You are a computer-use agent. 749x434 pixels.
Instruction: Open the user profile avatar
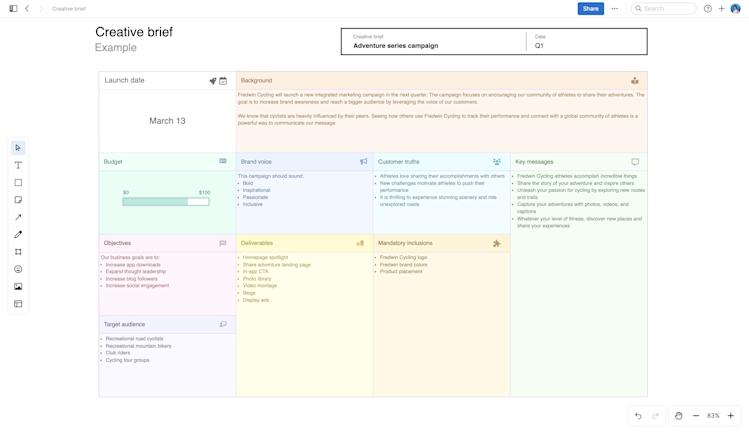pyautogui.click(x=736, y=9)
